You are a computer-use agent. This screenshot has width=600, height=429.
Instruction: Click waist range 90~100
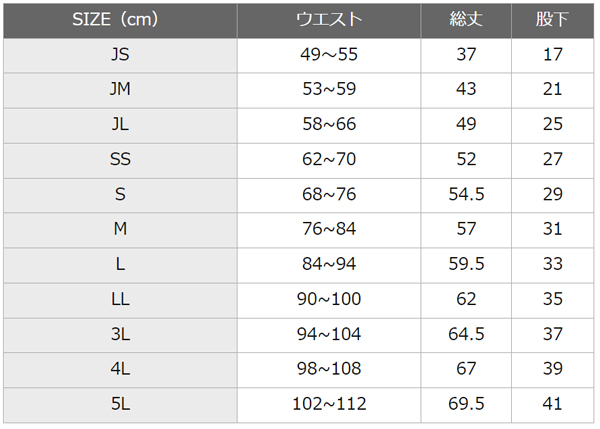click(x=329, y=300)
